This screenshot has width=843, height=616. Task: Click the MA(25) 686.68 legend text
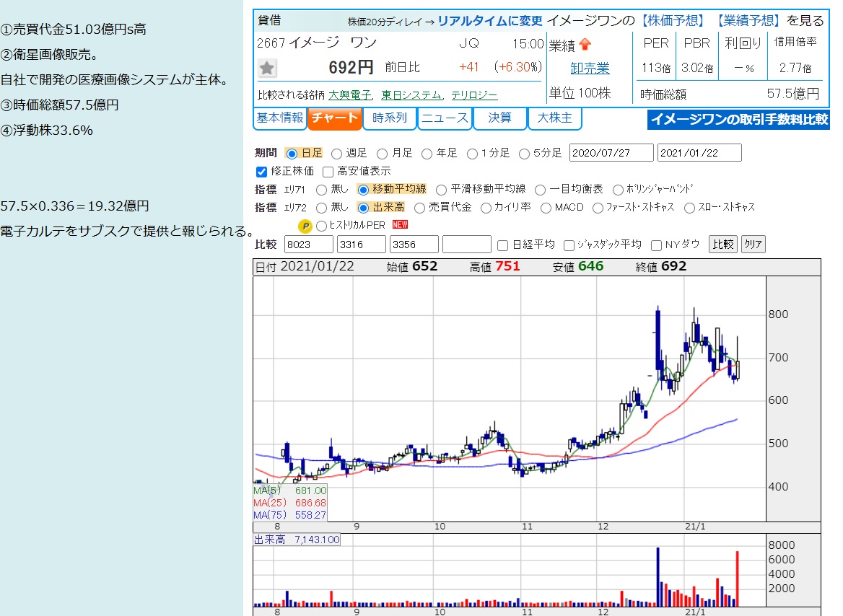[290, 503]
